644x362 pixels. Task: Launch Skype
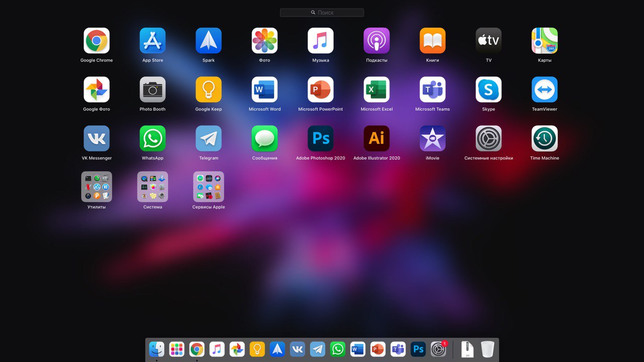[489, 89]
